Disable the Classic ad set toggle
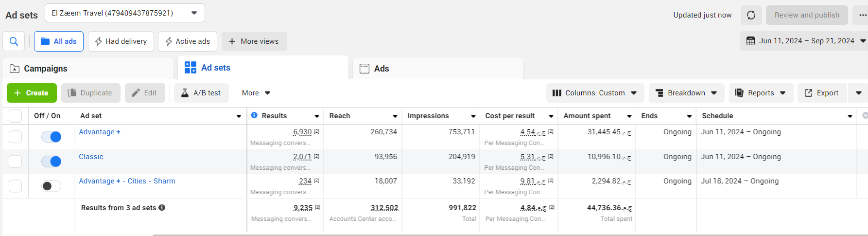This screenshot has height=236, width=868. [52, 162]
